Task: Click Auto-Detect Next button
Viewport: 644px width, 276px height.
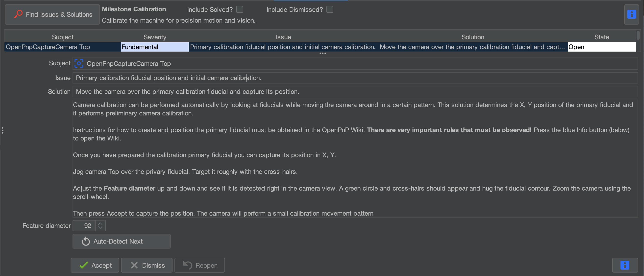Action: (x=122, y=241)
